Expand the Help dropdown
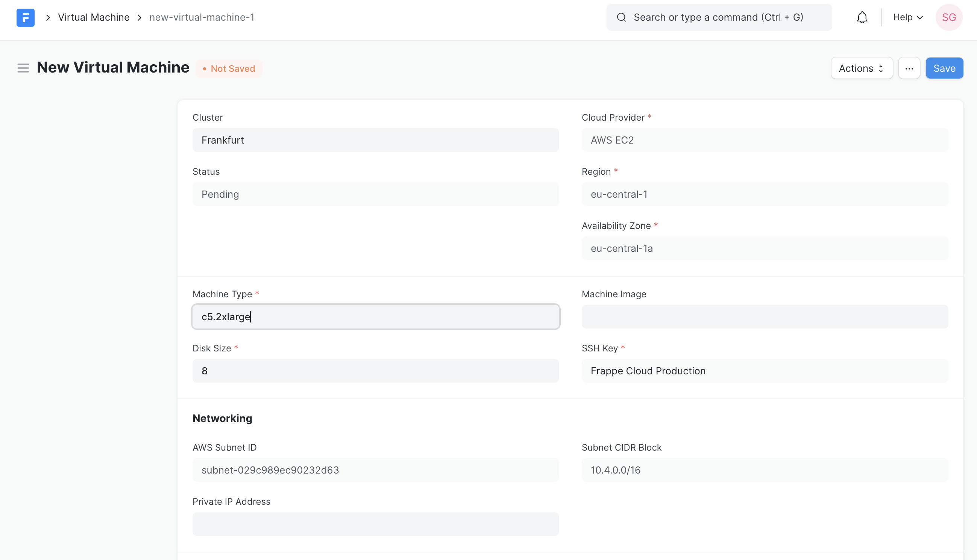The image size is (977, 560). coord(907,17)
